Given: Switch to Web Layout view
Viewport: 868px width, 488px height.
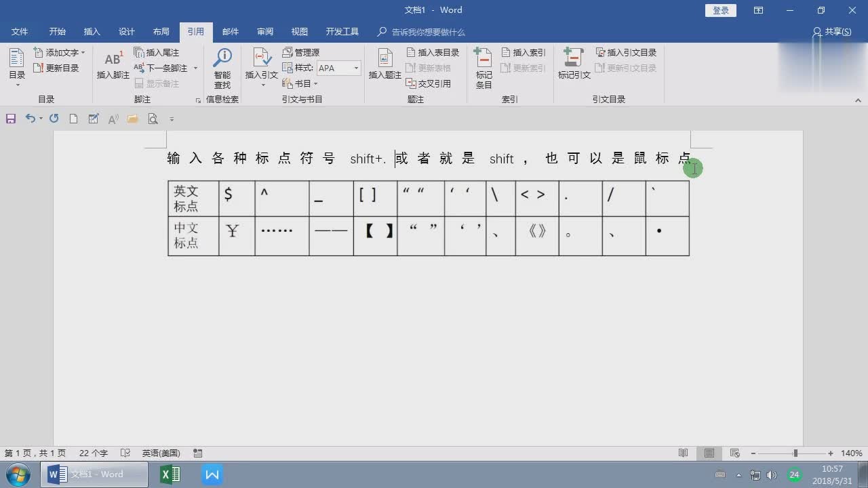Looking at the screenshot, I should pos(734,453).
